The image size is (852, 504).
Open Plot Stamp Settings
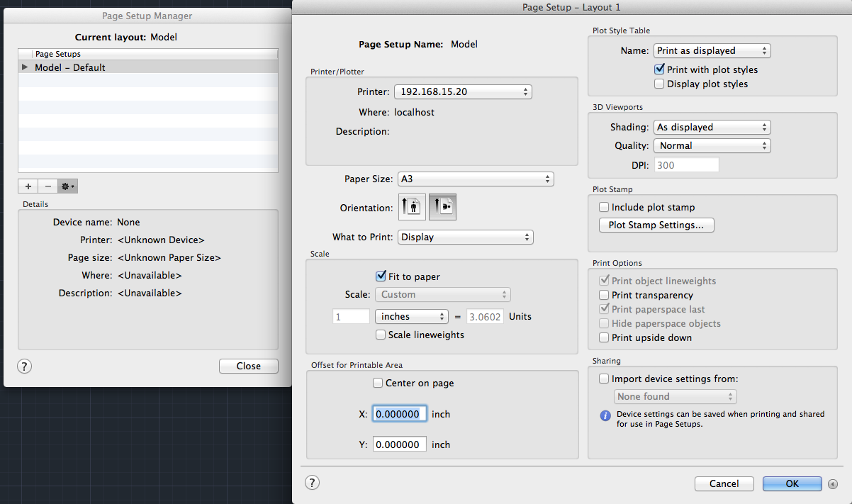[x=656, y=225]
